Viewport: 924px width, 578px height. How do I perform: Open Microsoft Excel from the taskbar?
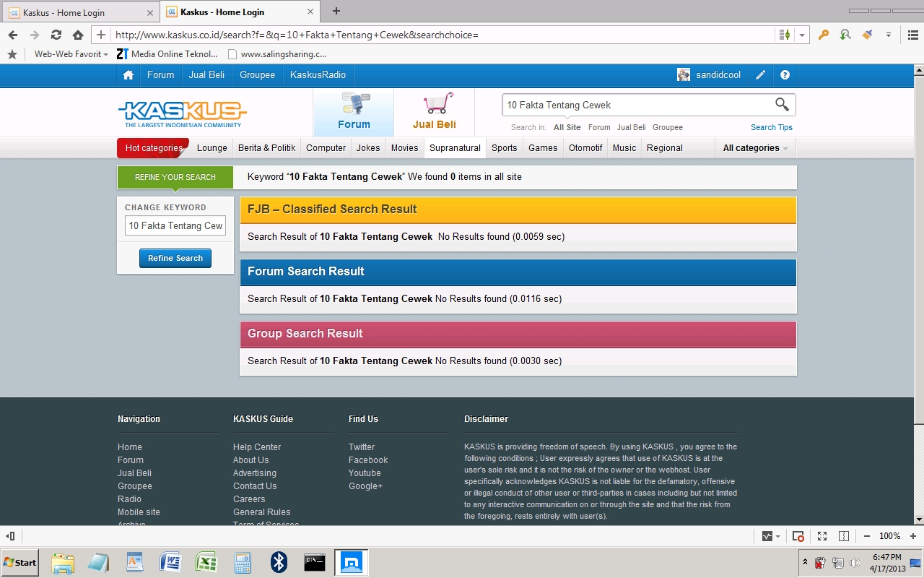207,562
